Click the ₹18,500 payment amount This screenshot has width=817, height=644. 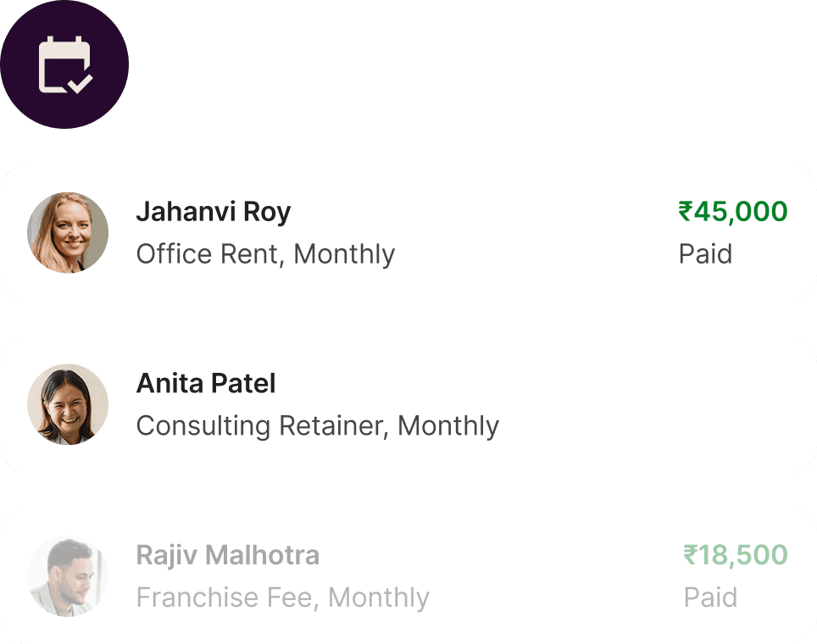tap(736, 555)
